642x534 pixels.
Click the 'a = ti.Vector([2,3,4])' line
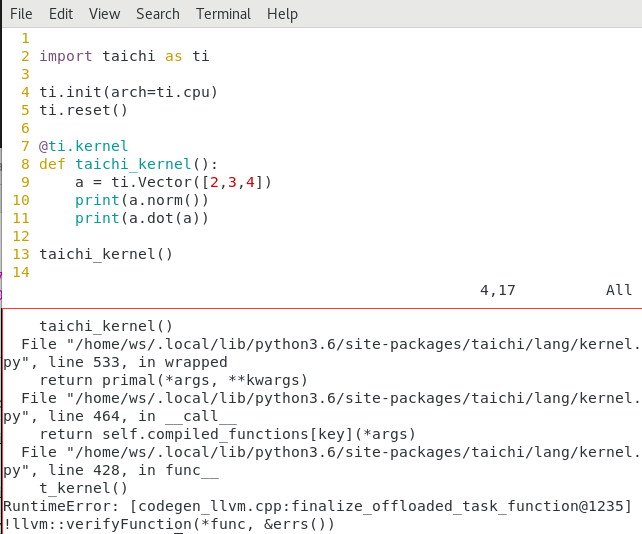point(173,182)
